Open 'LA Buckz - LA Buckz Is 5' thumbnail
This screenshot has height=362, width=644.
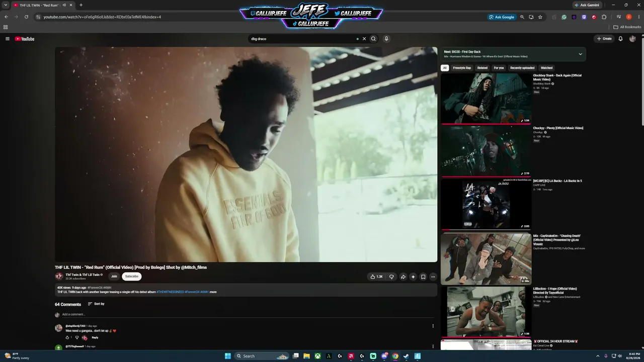(x=486, y=204)
